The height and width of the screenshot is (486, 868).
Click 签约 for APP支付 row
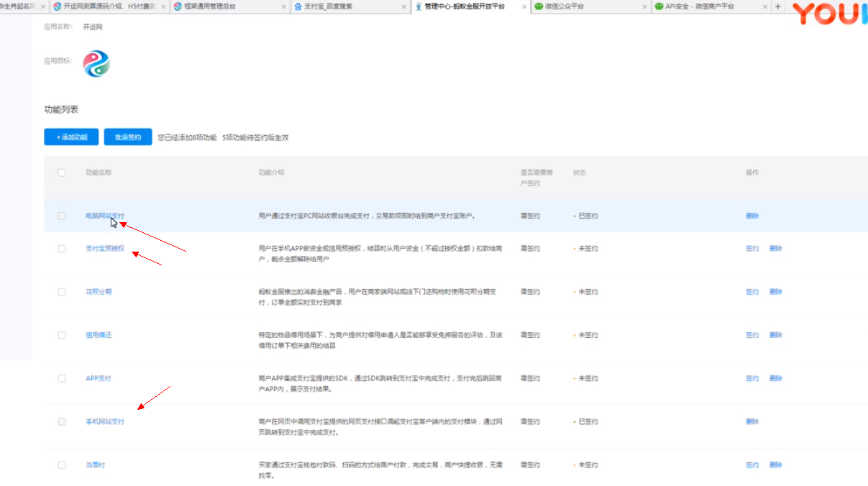point(752,378)
